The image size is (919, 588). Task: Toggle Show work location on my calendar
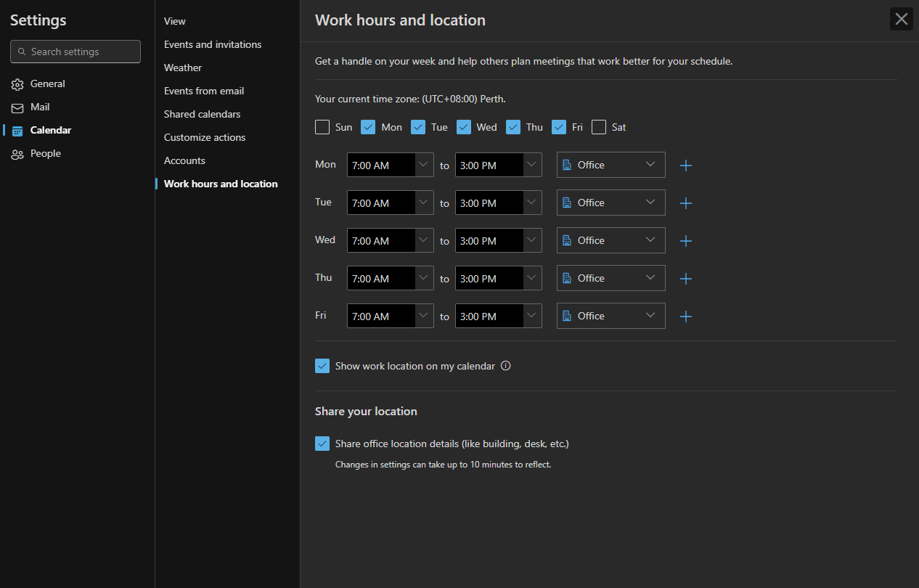pyautogui.click(x=322, y=366)
